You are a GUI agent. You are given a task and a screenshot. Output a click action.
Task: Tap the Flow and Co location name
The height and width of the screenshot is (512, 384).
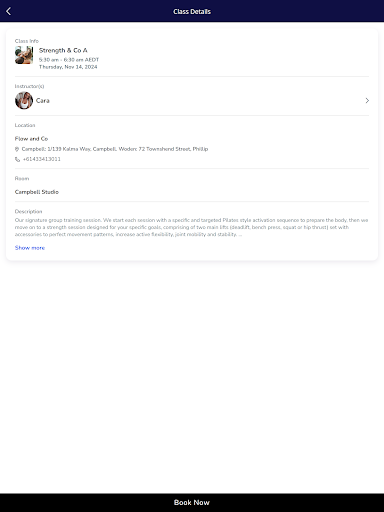point(31,138)
